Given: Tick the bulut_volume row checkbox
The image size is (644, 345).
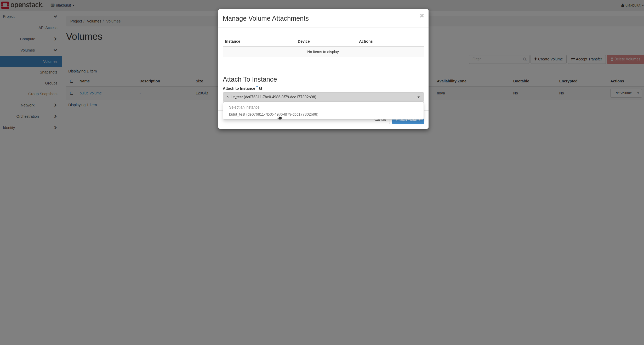Looking at the screenshot, I should click(72, 93).
